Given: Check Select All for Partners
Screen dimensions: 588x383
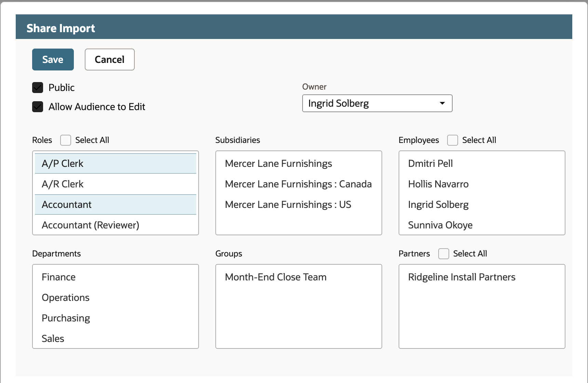Looking at the screenshot, I should click(x=444, y=254).
